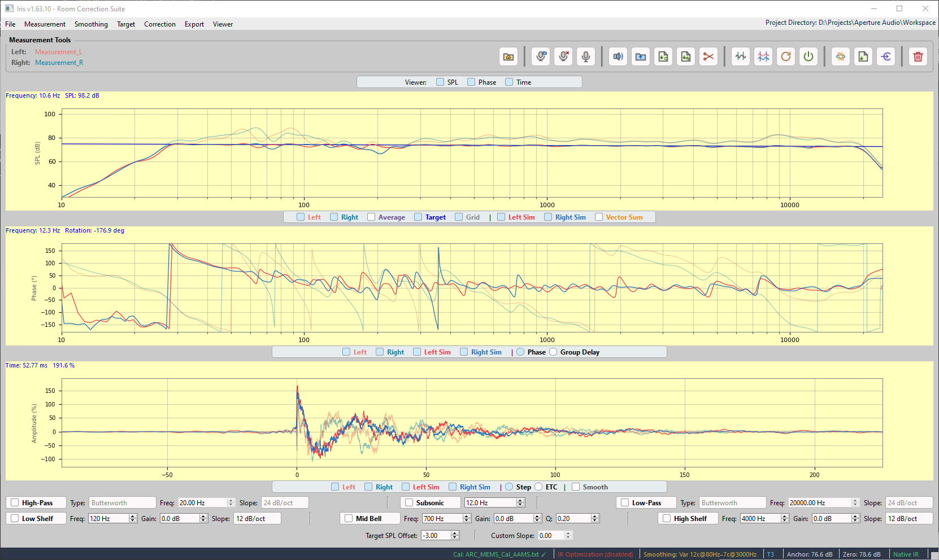Click the plain microphone icon
Image resolution: width=939 pixels, height=560 pixels.
[x=586, y=56]
